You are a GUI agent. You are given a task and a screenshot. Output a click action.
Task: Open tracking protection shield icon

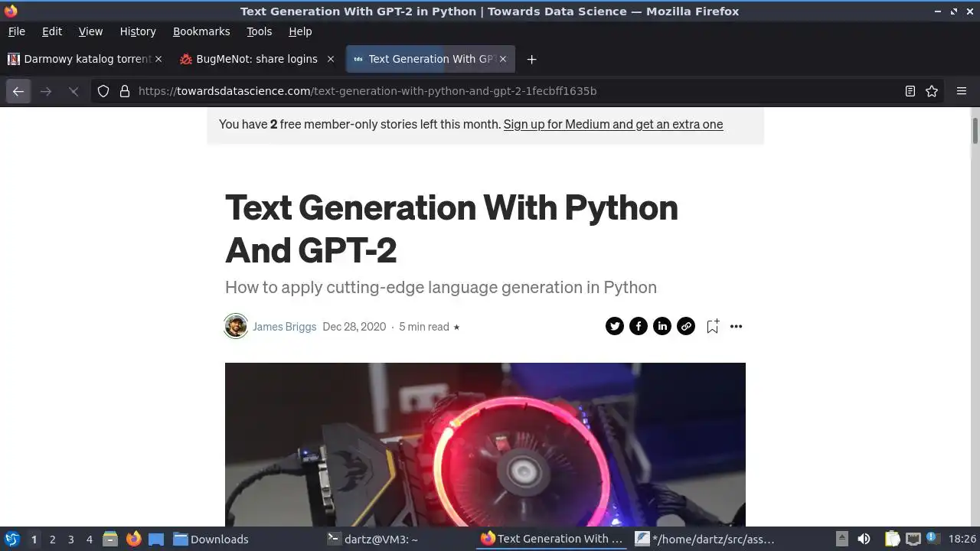pyautogui.click(x=103, y=91)
